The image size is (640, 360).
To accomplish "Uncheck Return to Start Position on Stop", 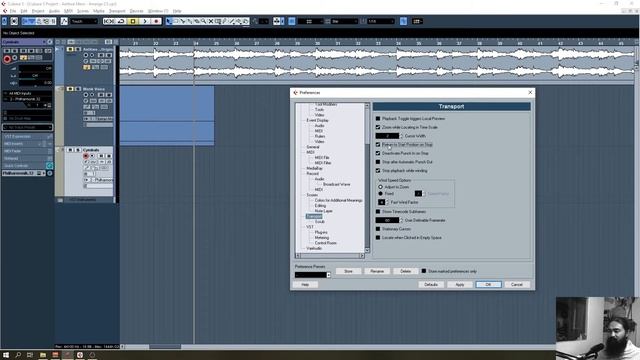I will tap(378, 144).
